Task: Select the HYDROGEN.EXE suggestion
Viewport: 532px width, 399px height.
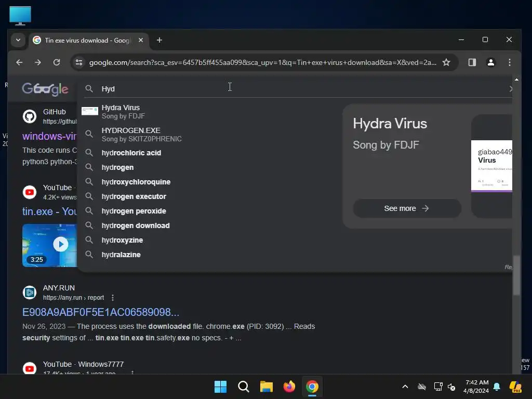Action: click(x=207, y=135)
